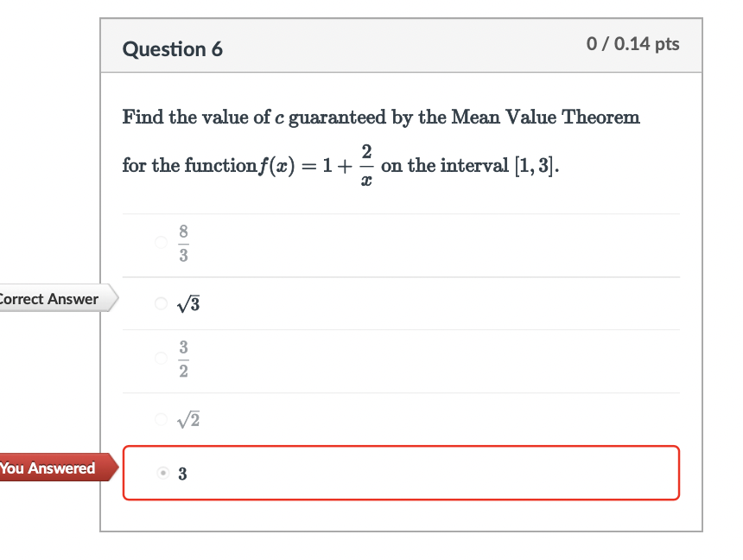
Task: Select the radio button for answer 8/3
Action: (x=161, y=242)
